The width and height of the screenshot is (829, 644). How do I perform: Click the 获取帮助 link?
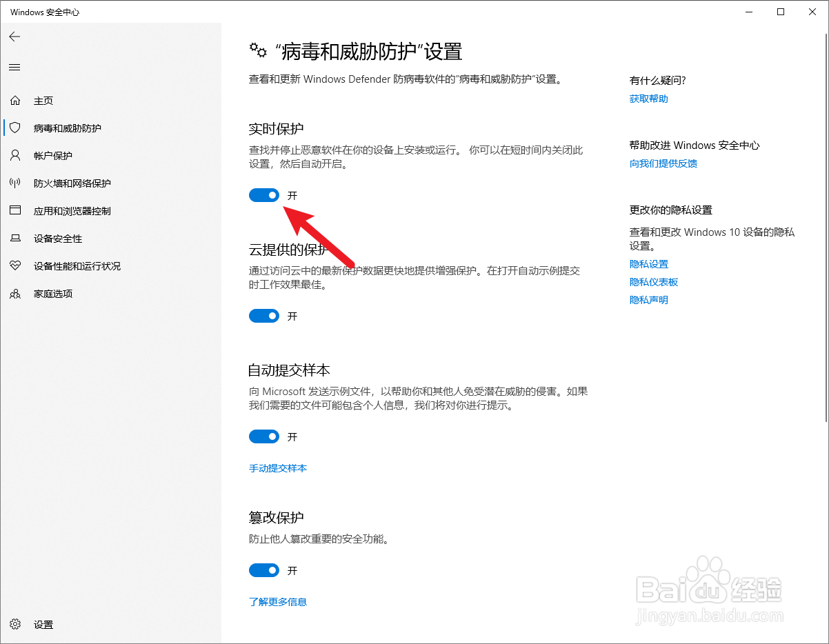[649, 99]
